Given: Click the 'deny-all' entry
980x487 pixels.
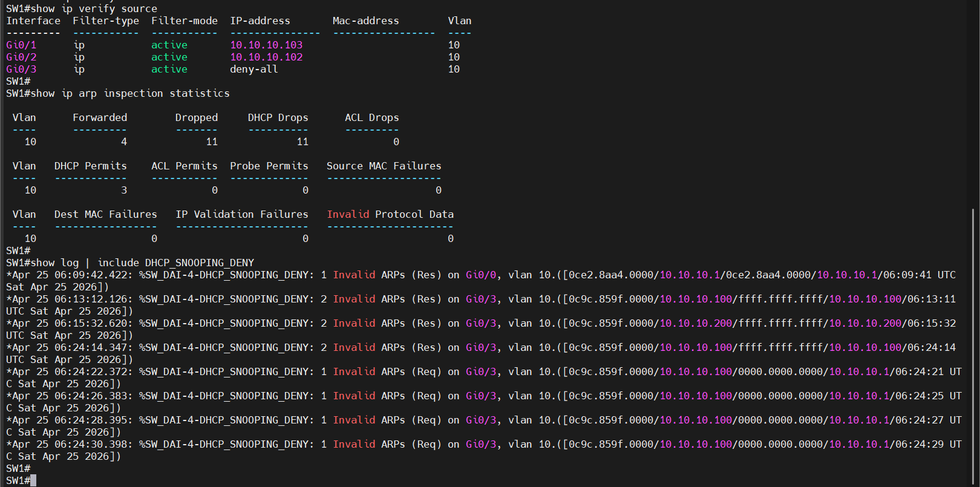Looking at the screenshot, I should tap(254, 69).
